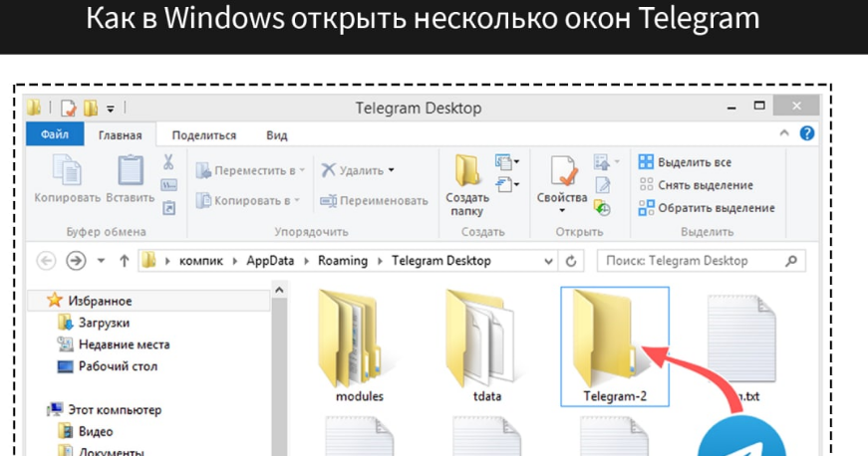This screenshot has height=456, width=868.
Task: Click the paste shortcut icon
Action: pyautogui.click(x=168, y=208)
